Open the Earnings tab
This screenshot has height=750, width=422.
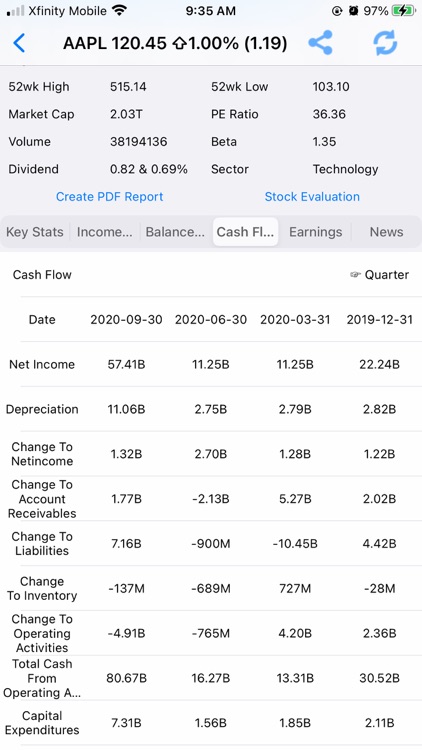(315, 232)
